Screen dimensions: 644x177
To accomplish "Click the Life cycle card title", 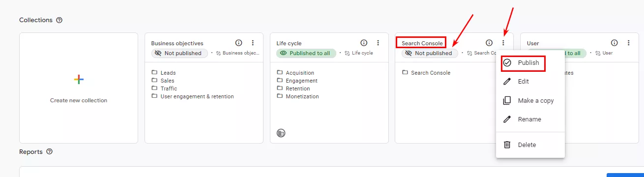I will click(x=289, y=43).
